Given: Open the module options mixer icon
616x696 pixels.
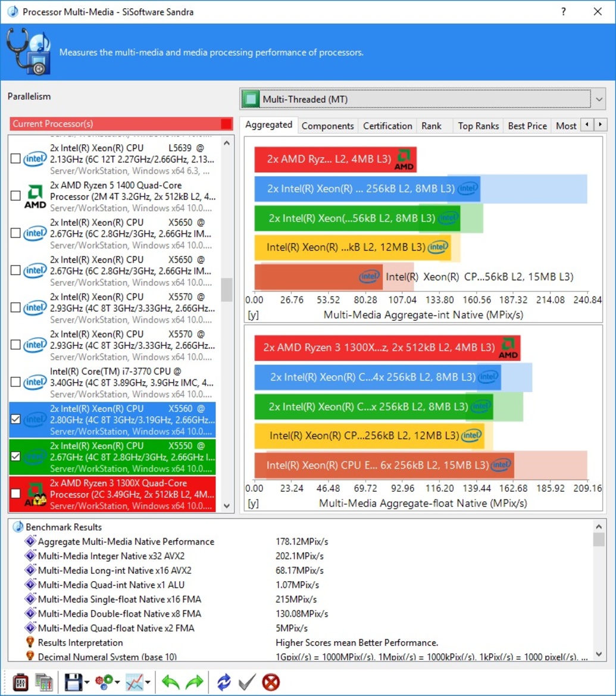Looking at the screenshot, I should pos(20,682).
